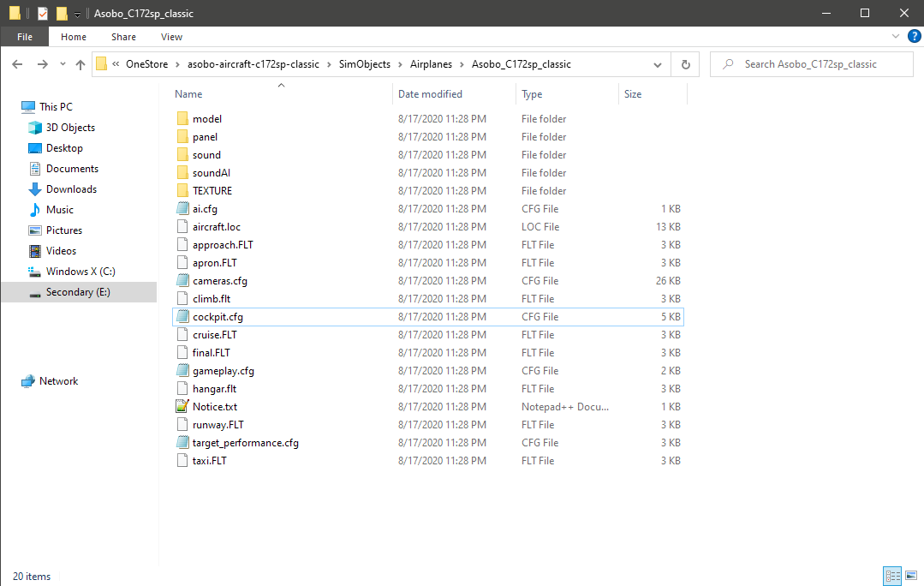The height and width of the screenshot is (586, 924).
Task: Select the sound folder icon
Action: pyautogui.click(x=182, y=154)
